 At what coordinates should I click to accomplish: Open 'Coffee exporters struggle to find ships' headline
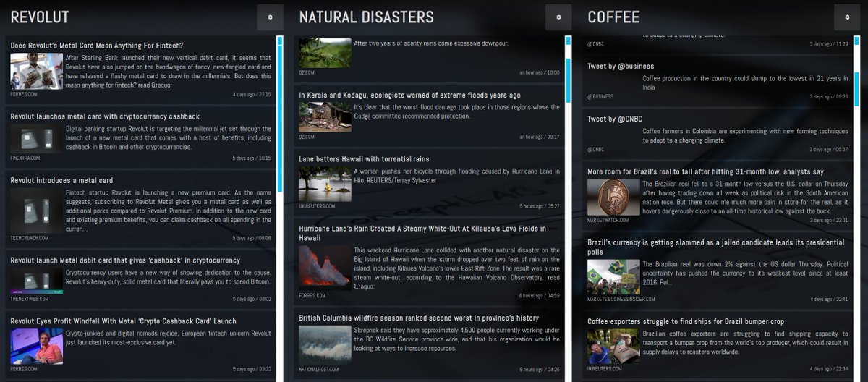pyautogui.click(x=686, y=321)
